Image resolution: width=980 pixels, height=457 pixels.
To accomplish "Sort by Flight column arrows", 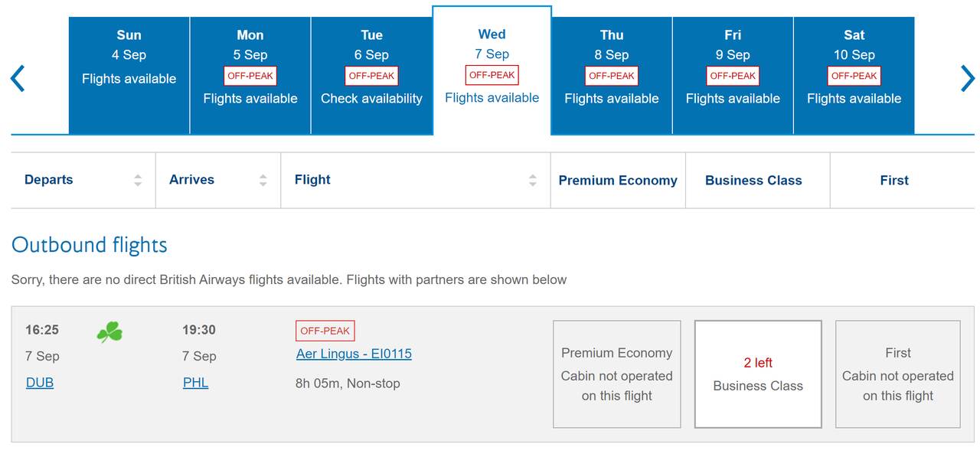I will tap(533, 181).
